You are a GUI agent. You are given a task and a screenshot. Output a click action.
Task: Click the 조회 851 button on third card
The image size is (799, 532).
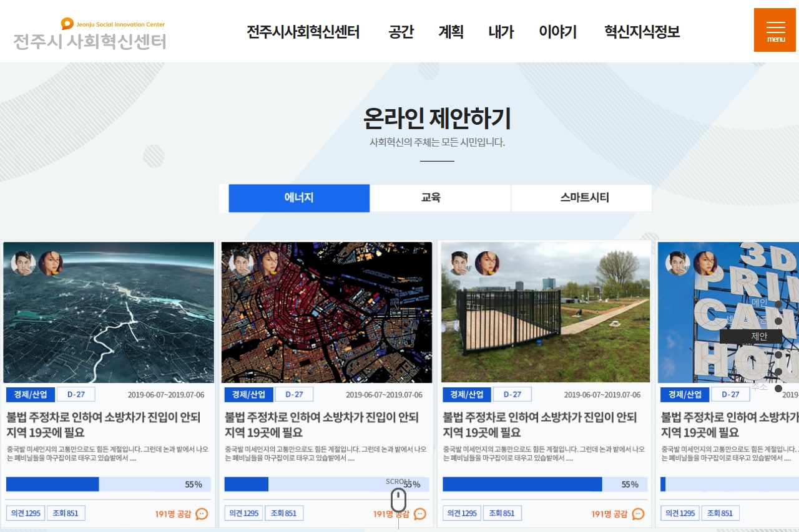coord(502,513)
